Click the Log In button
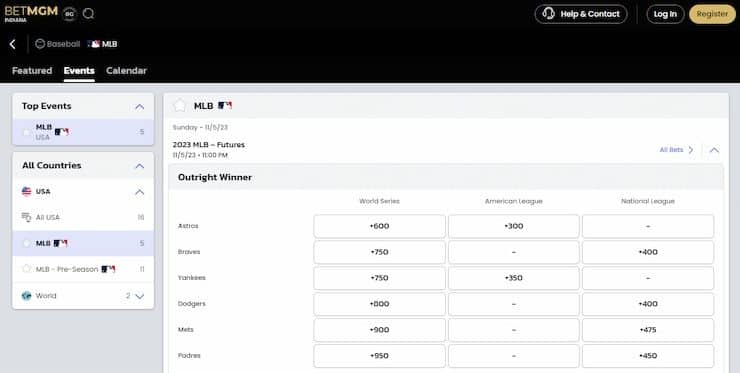 click(665, 14)
